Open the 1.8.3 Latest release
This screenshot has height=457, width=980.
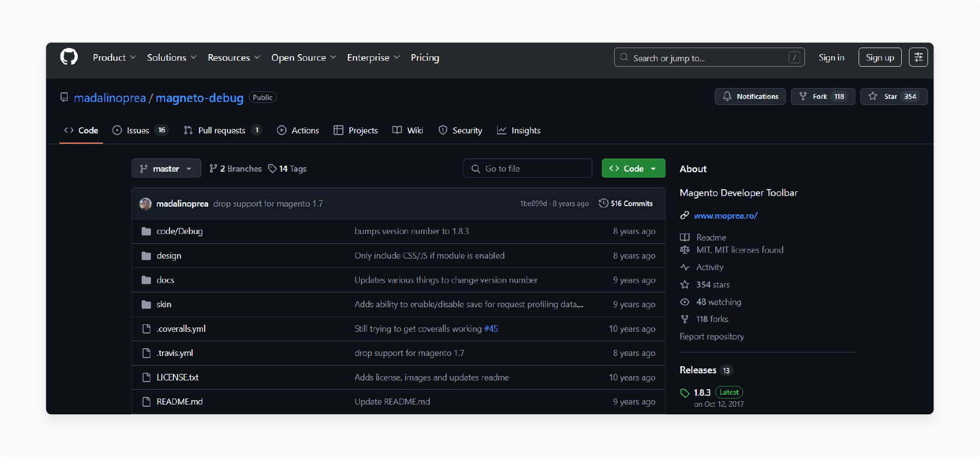pyautogui.click(x=719, y=392)
